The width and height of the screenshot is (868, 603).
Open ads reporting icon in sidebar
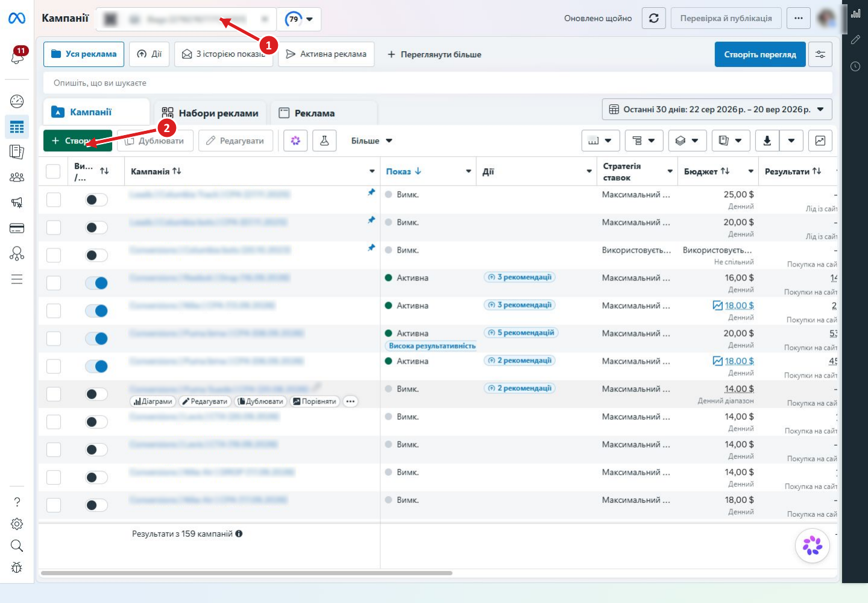(x=17, y=152)
